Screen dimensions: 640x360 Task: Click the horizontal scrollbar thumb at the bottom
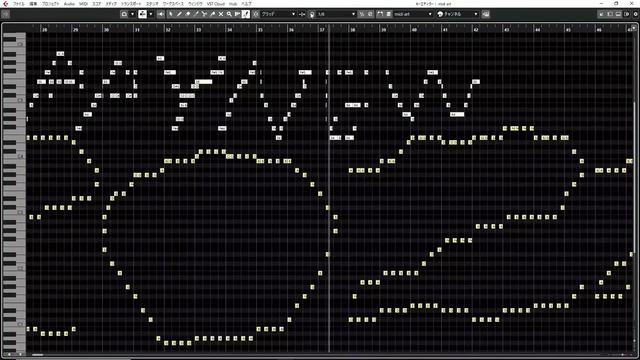click(x=38, y=355)
